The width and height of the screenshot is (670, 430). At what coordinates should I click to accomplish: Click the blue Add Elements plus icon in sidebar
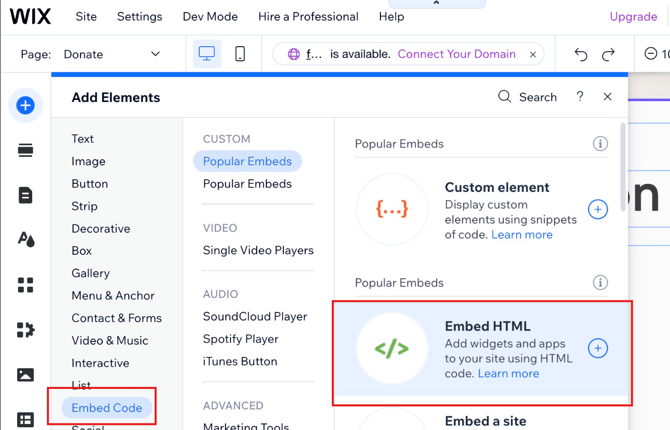25,105
